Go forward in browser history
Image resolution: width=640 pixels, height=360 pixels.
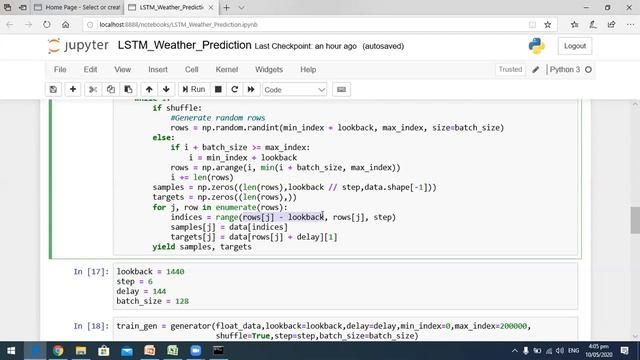coord(28,24)
